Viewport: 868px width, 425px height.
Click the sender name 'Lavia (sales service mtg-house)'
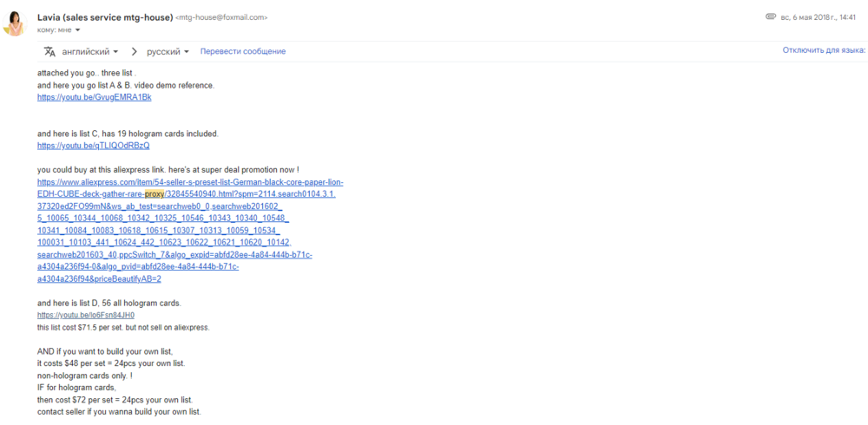coord(104,16)
